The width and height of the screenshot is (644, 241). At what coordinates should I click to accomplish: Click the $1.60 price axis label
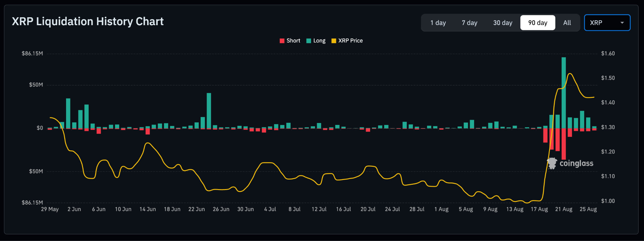point(608,53)
